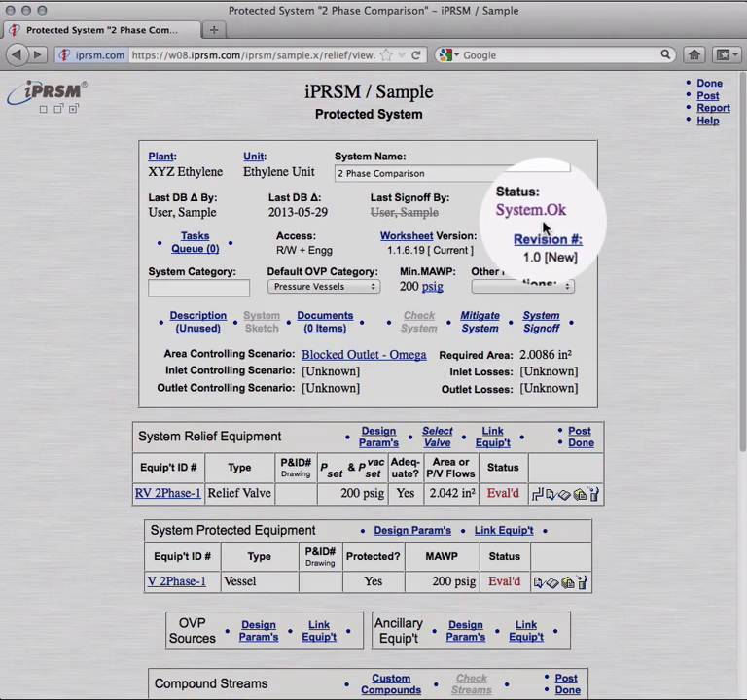Select the Protected System browser tab
The height and width of the screenshot is (700, 747).
101,30
